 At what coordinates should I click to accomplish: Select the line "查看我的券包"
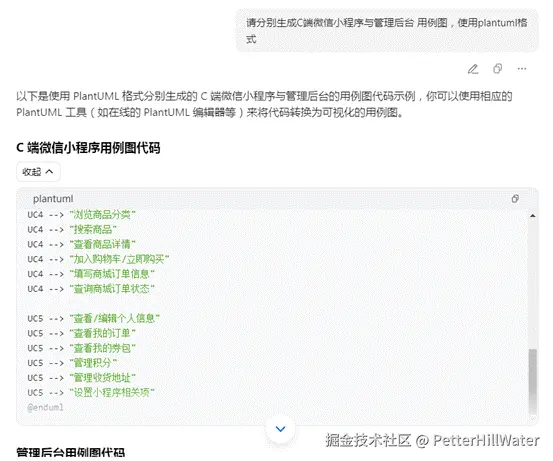pyautogui.click(x=81, y=348)
